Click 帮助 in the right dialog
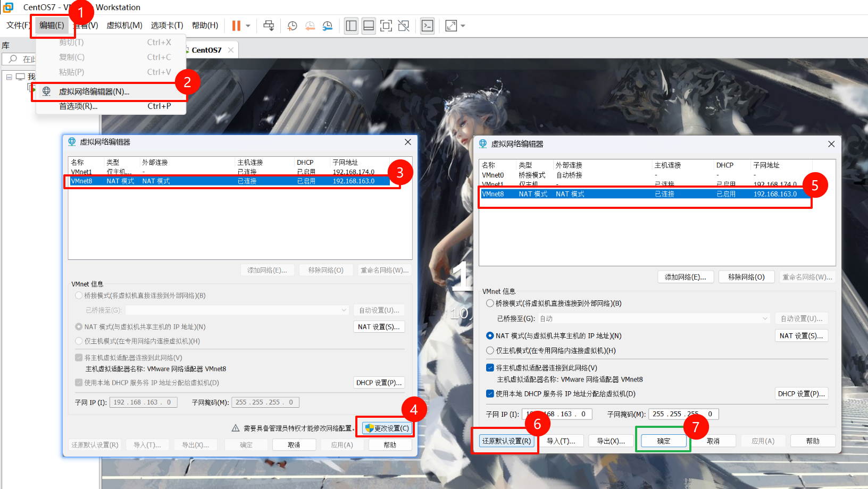This screenshot has width=868, height=489. click(813, 441)
